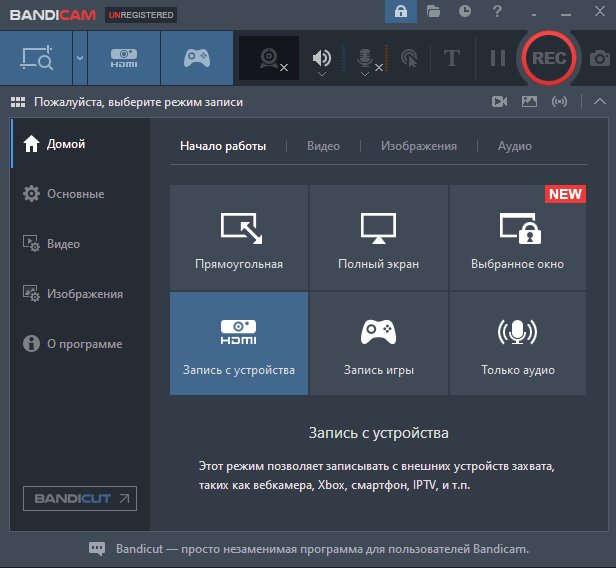Expand microphone settings chevron below mic icon

[365, 74]
